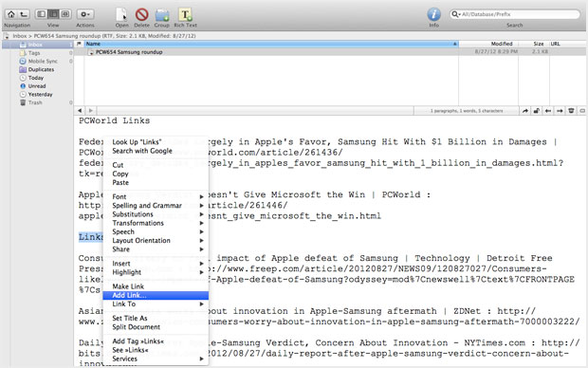The image size is (588, 368).
Task: Click the right arrow next-document icon
Action: [x=560, y=111]
